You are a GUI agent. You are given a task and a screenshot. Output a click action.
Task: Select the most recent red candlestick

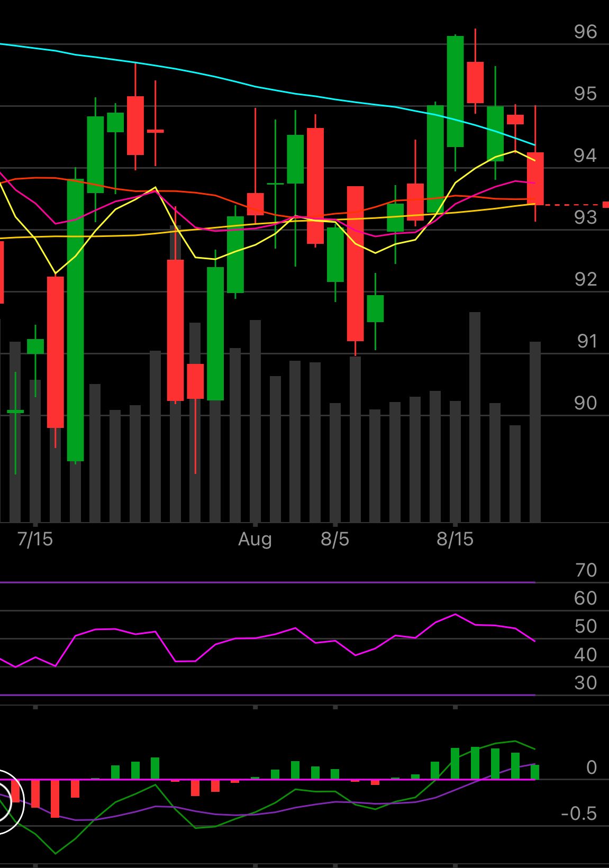[x=535, y=178]
